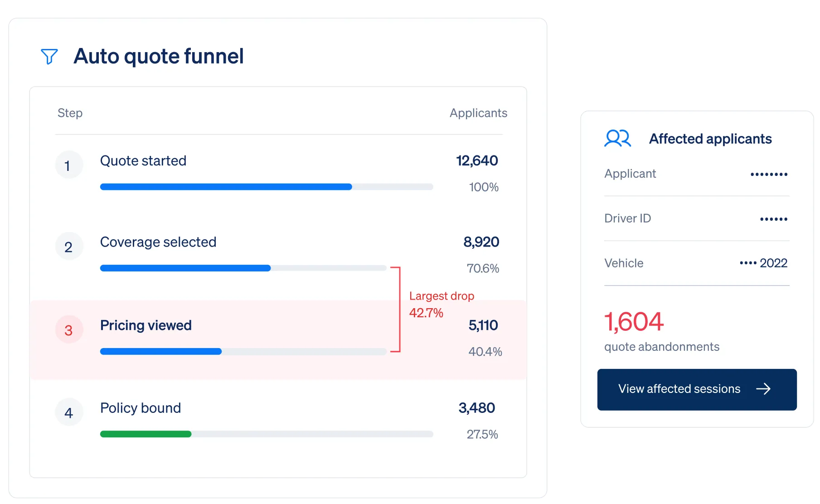Select step number 2 circle

[69, 247]
